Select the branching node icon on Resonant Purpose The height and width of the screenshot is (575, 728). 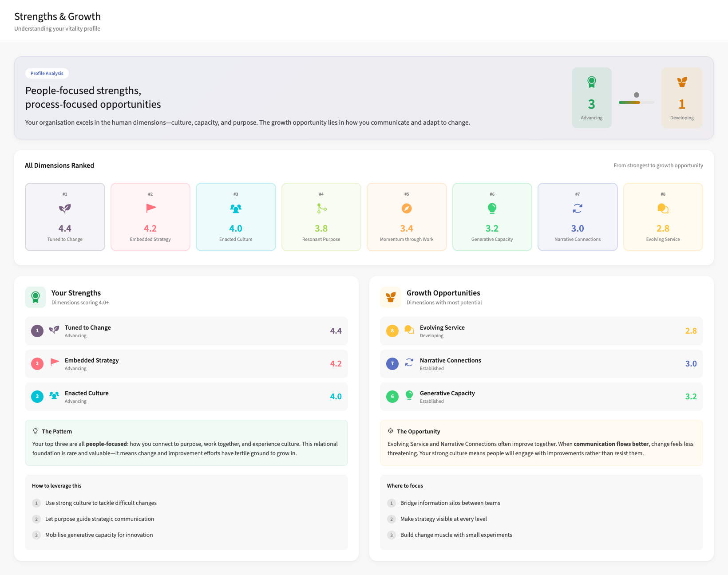(321, 209)
